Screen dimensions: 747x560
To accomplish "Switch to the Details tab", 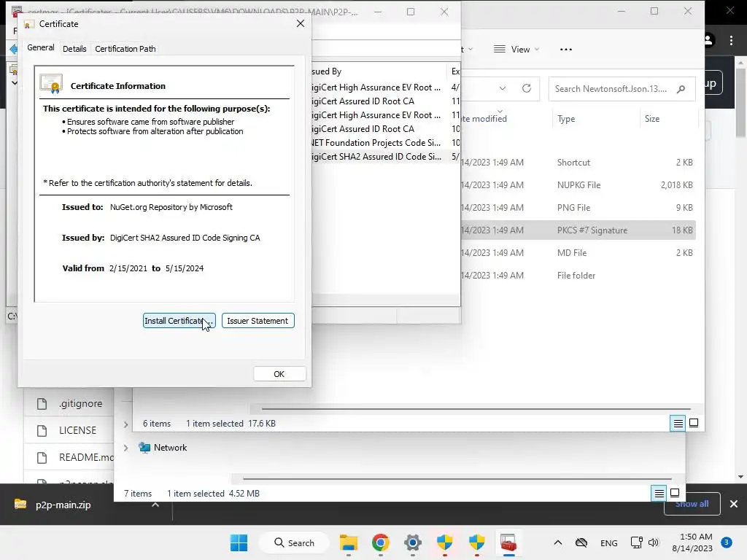I will pyautogui.click(x=74, y=49).
